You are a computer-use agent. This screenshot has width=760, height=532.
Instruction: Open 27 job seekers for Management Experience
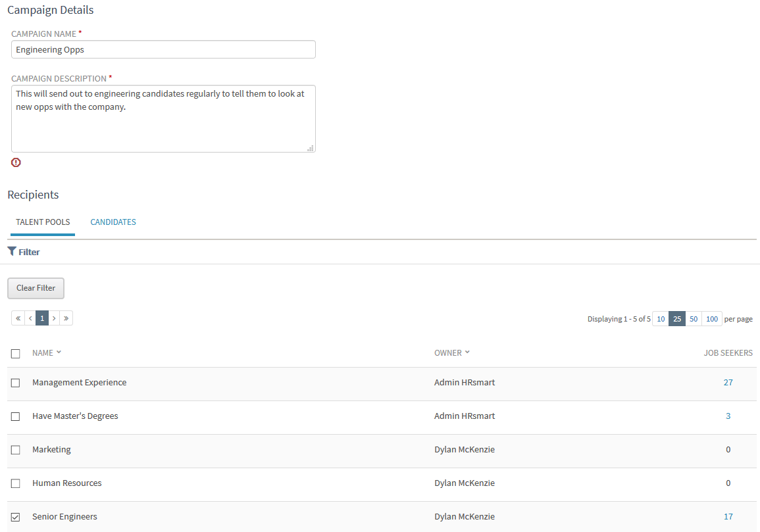(x=728, y=383)
